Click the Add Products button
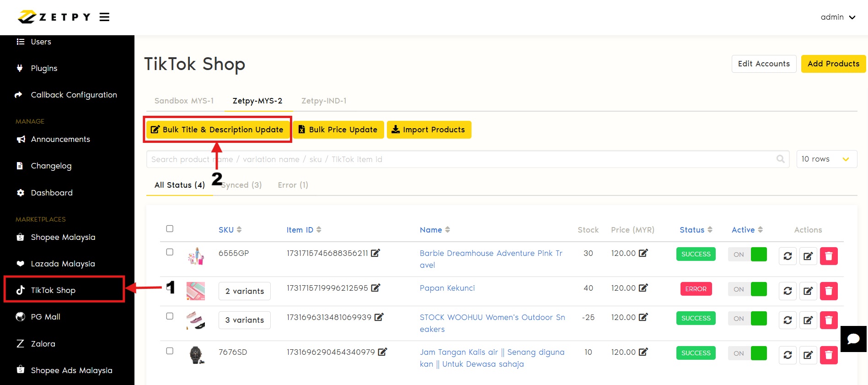Image resolution: width=868 pixels, height=385 pixels. point(833,64)
